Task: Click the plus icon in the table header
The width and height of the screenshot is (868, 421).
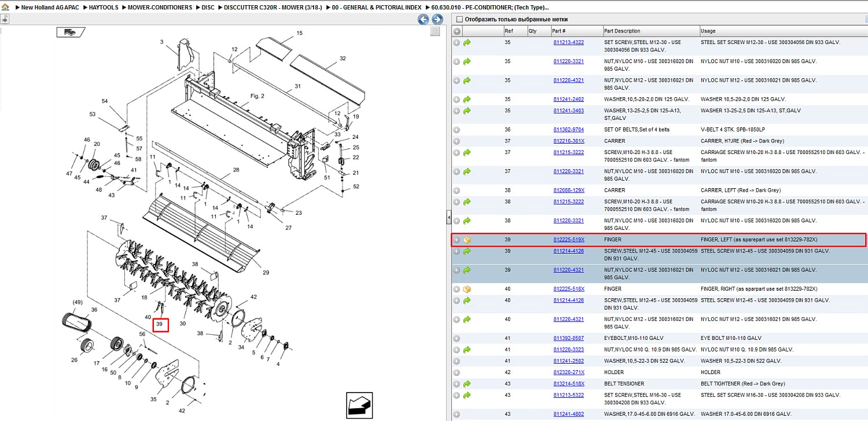Action: click(x=457, y=31)
